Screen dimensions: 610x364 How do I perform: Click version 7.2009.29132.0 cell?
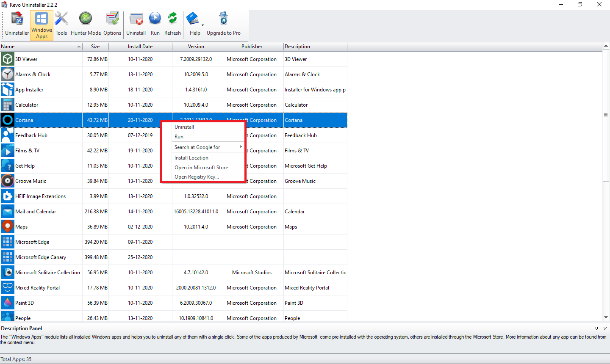196,59
